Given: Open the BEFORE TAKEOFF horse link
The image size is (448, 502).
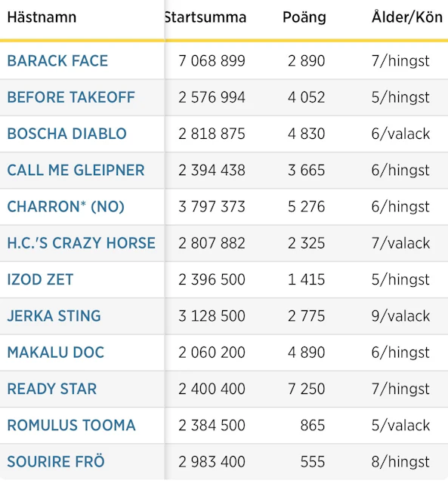Looking at the screenshot, I should pyautogui.click(x=71, y=97).
